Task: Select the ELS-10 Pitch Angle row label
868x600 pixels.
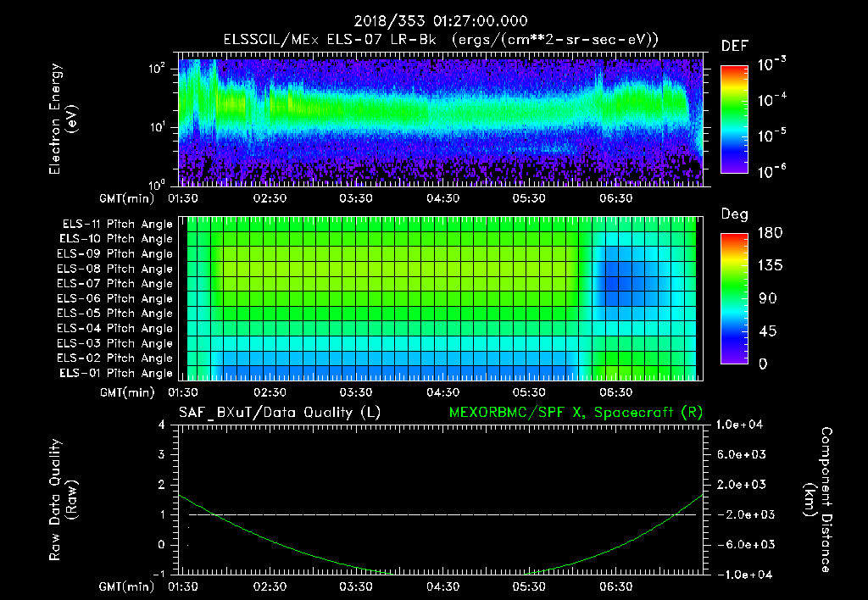Action: coord(116,239)
